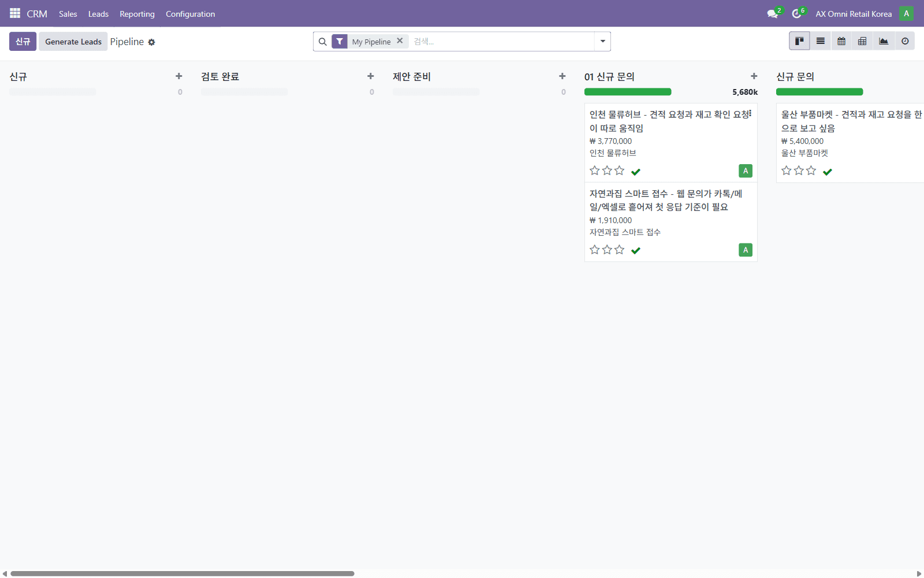
Task: Switch to the Activity view
Action: point(904,41)
